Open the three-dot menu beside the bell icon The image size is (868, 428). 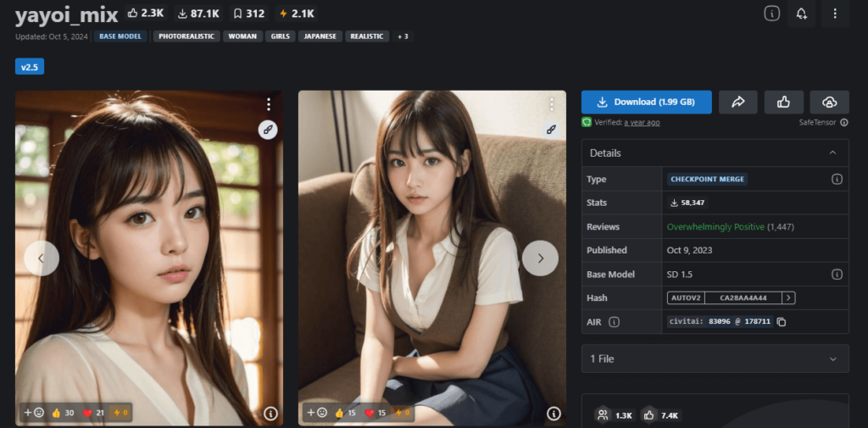pos(835,14)
